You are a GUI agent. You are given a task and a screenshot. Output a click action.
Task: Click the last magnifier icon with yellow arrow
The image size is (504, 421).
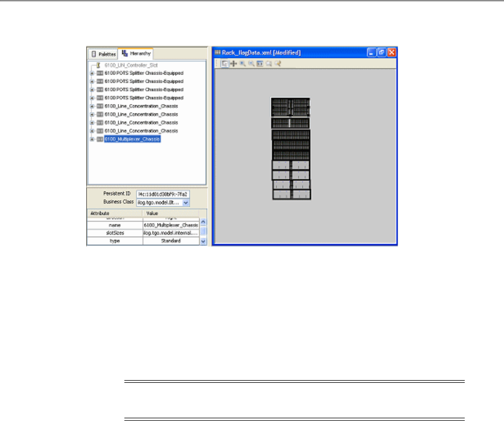click(278, 64)
